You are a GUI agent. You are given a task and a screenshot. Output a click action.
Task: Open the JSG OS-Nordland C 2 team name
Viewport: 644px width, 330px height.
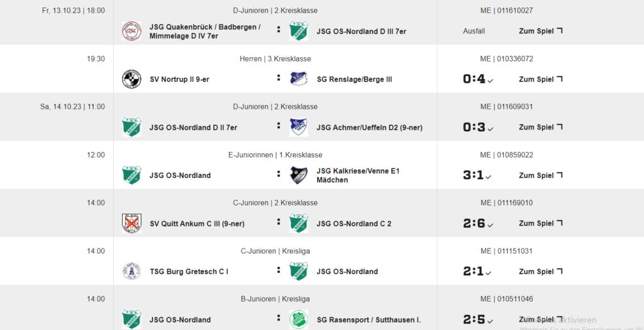(x=354, y=224)
